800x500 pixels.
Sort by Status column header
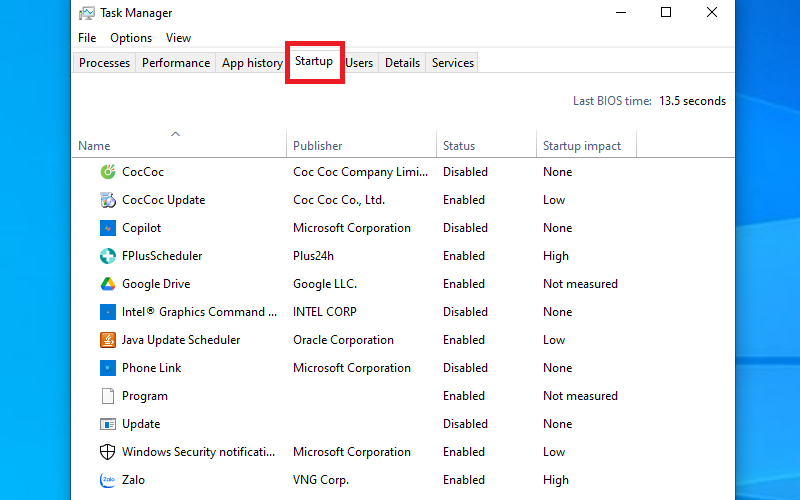[x=459, y=146]
